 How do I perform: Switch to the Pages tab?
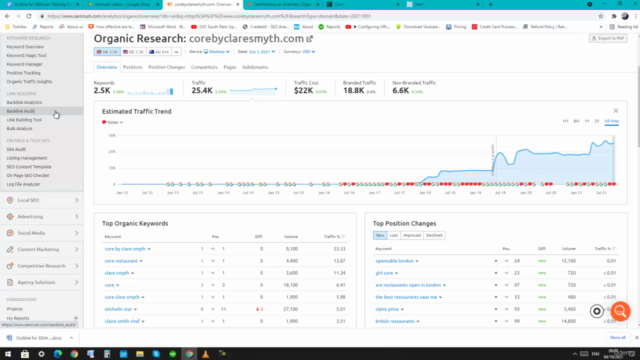(x=230, y=67)
